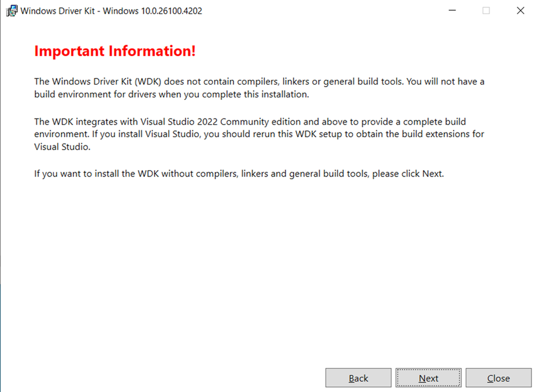Click the disabled maximize button in the title bar

pos(486,11)
